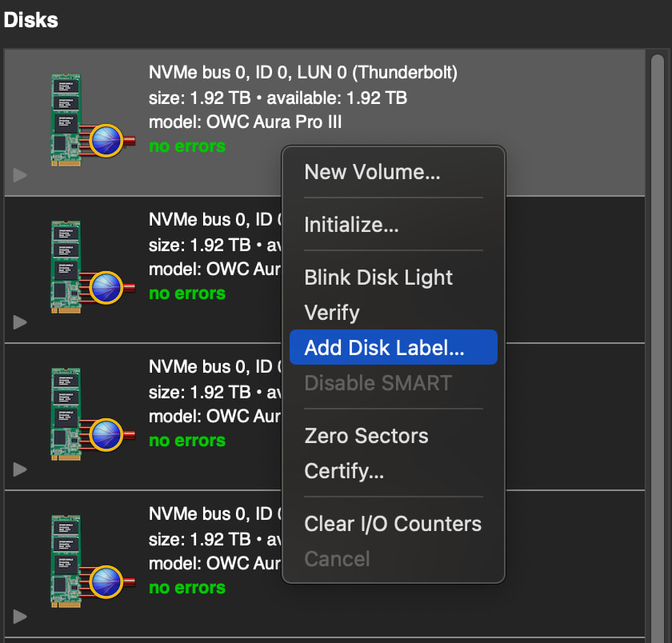Expand the first disk's disclosure triangle
The image size is (672, 643).
[x=21, y=175]
